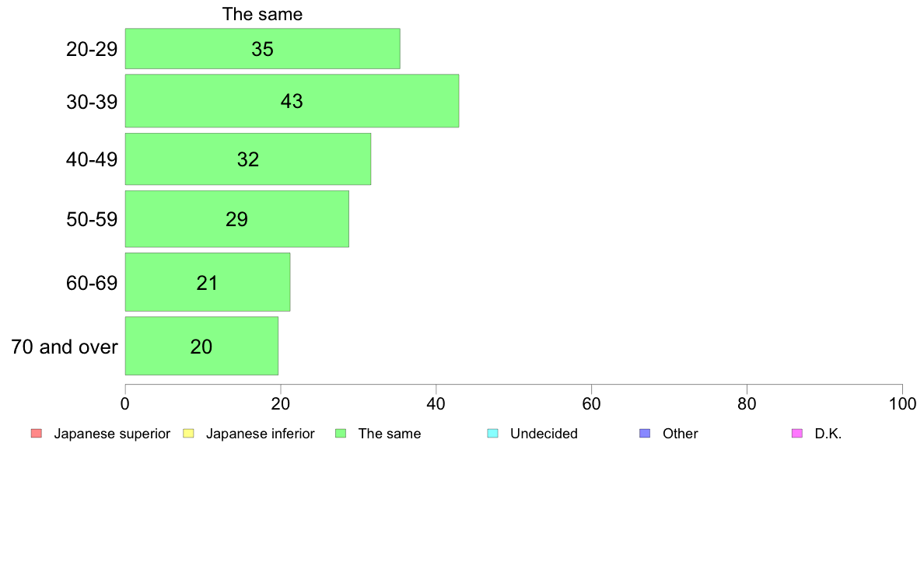Click the Japanese inferior legend text
This screenshot has height=572, width=924.
point(260,434)
